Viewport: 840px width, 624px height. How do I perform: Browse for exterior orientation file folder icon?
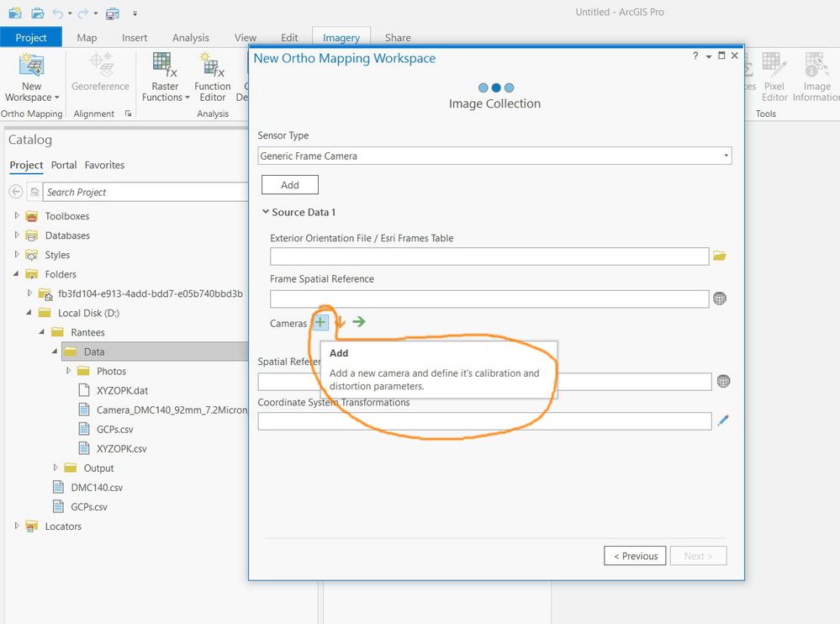(x=720, y=256)
